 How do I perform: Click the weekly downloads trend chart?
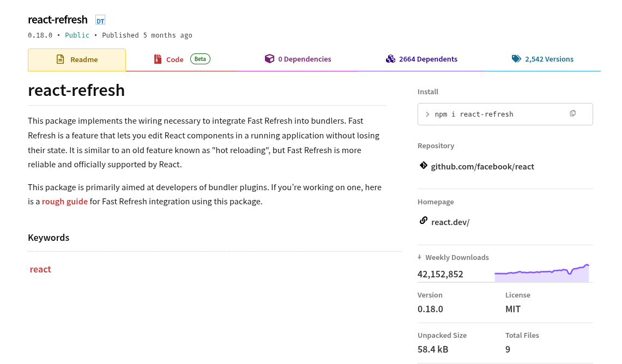[x=542, y=270]
